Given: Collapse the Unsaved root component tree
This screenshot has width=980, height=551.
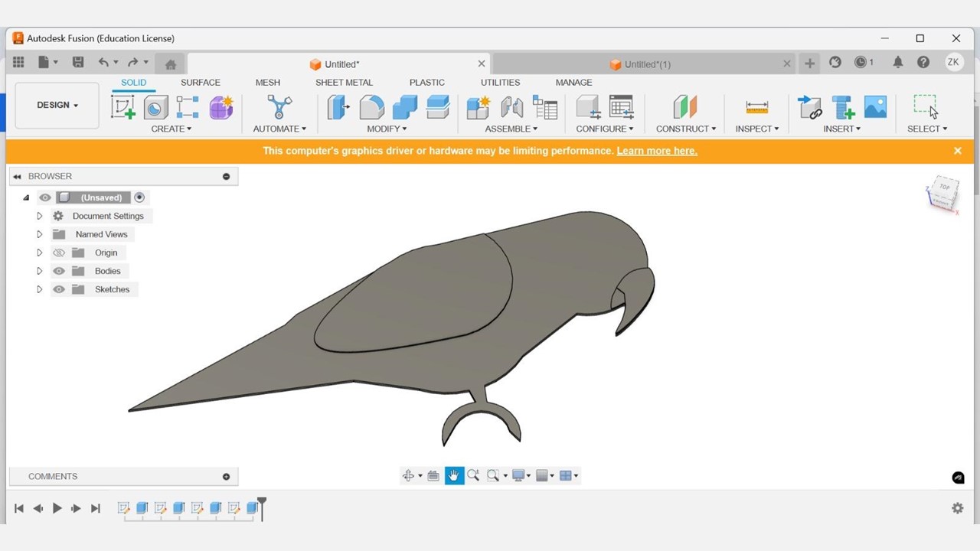Looking at the screenshot, I should [26, 197].
